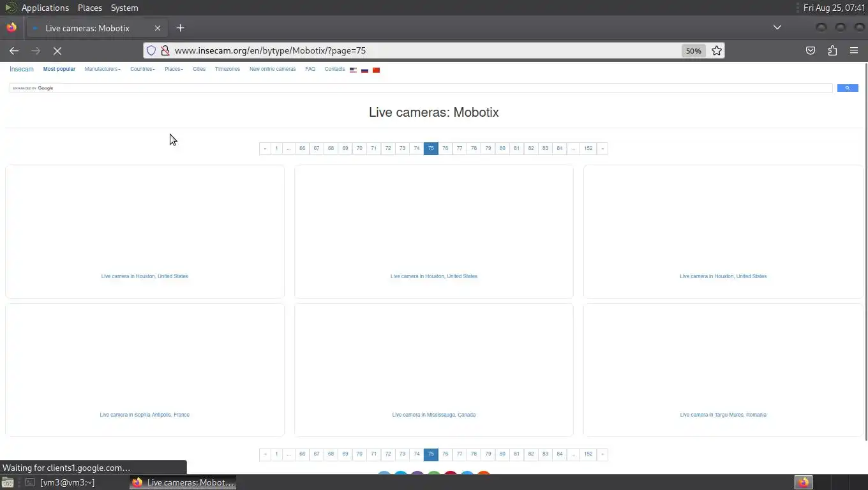Open the Places menu in the top panel

(89, 8)
